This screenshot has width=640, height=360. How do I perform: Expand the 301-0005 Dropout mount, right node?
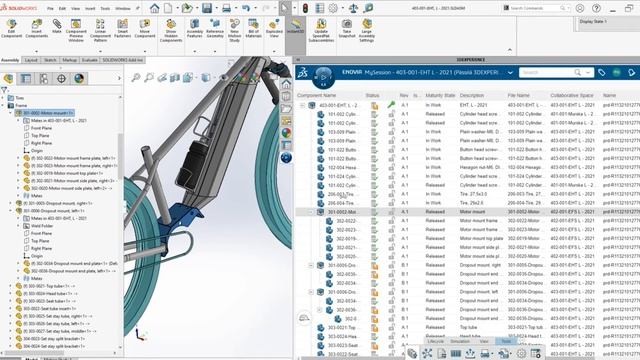coord(11,203)
